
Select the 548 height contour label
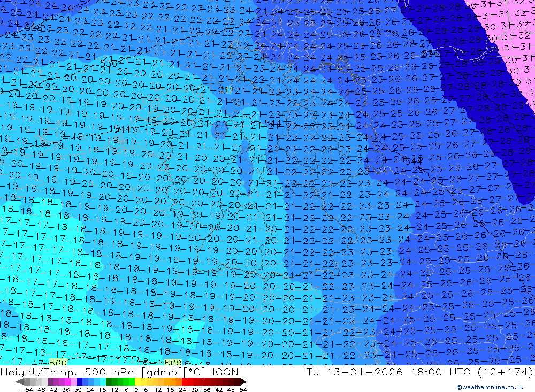click(x=33, y=26)
